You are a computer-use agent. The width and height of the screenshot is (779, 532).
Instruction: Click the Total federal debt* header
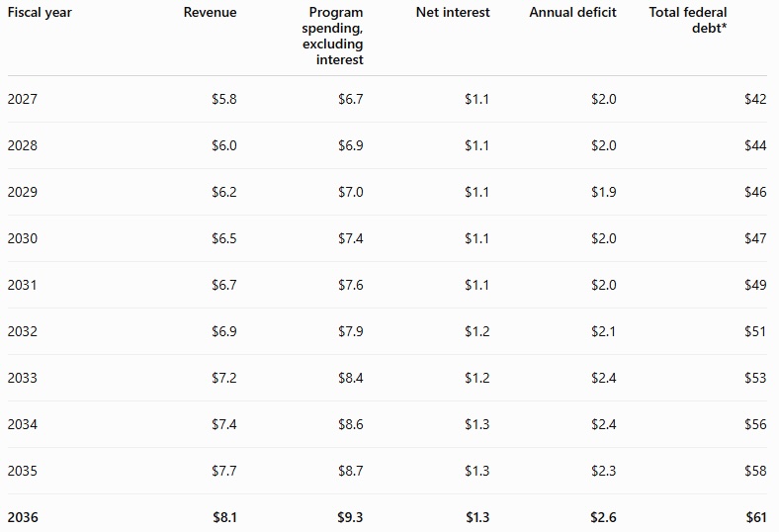coord(688,20)
